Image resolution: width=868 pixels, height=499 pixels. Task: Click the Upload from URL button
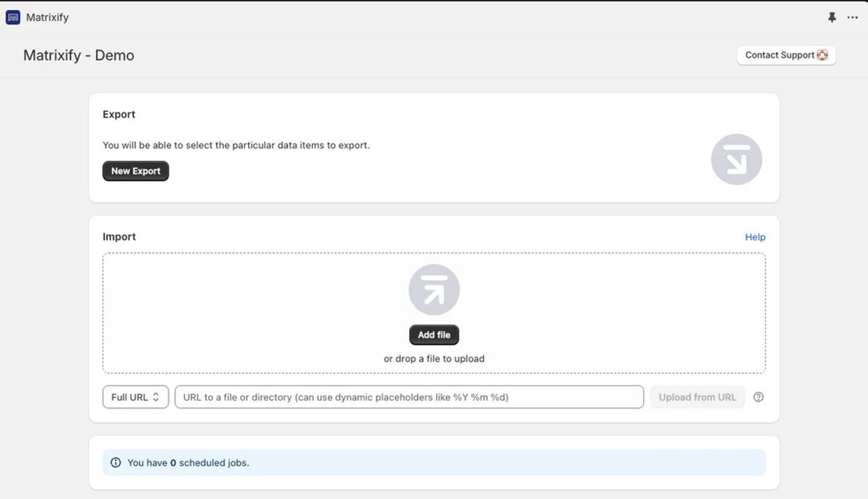click(697, 397)
